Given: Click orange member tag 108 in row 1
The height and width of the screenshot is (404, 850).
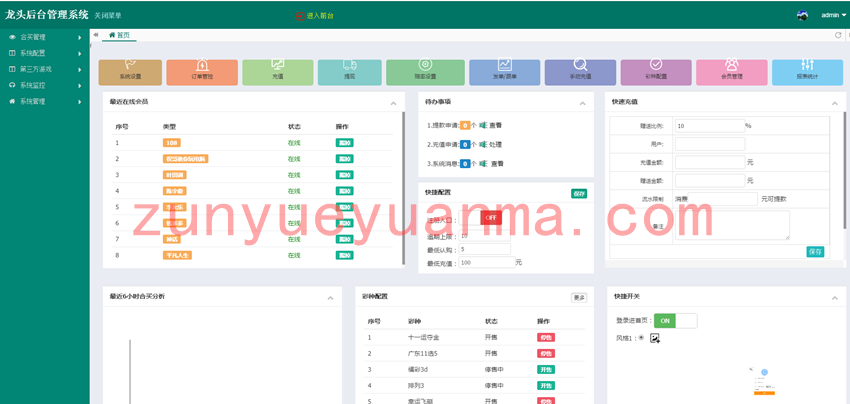Looking at the screenshot, I should pos(172,143).
